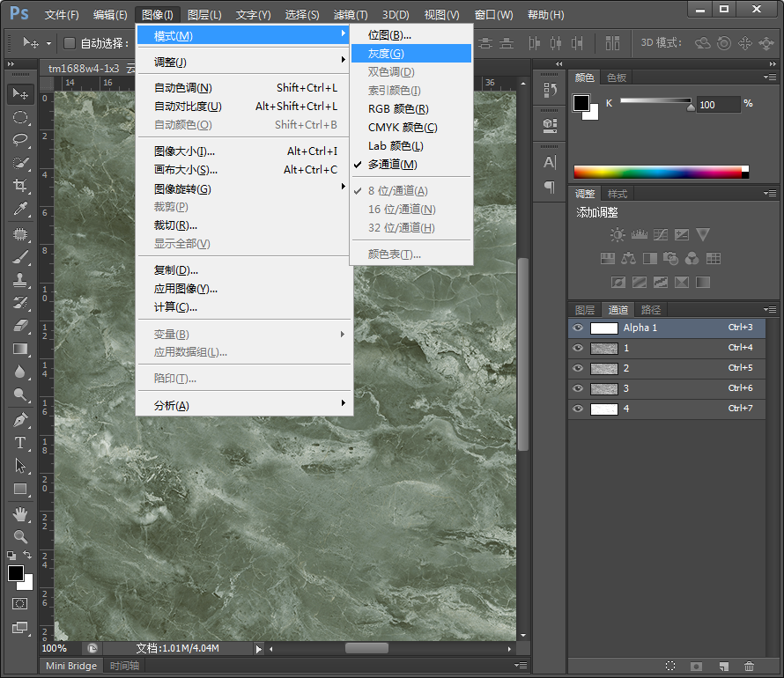The width and height of the screenshot is (784, 678).
Task: Swap foreground and background colors
Action: click(x=27, y=555)
